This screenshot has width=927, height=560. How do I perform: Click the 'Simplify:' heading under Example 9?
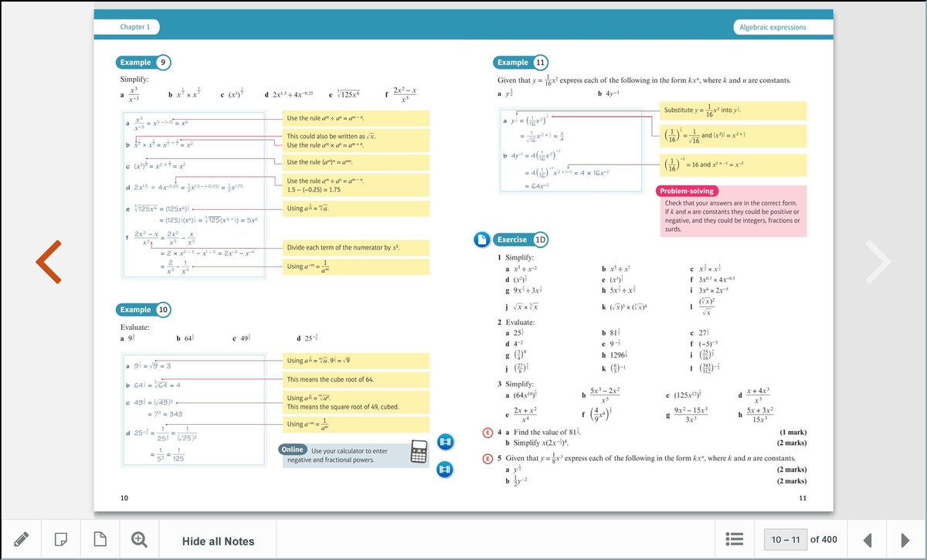(135, 80)
